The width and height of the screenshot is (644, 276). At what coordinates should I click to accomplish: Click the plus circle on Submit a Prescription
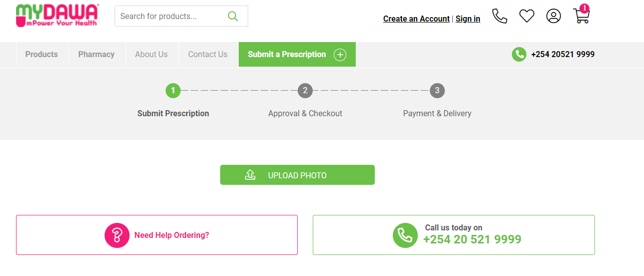(340, 55)
